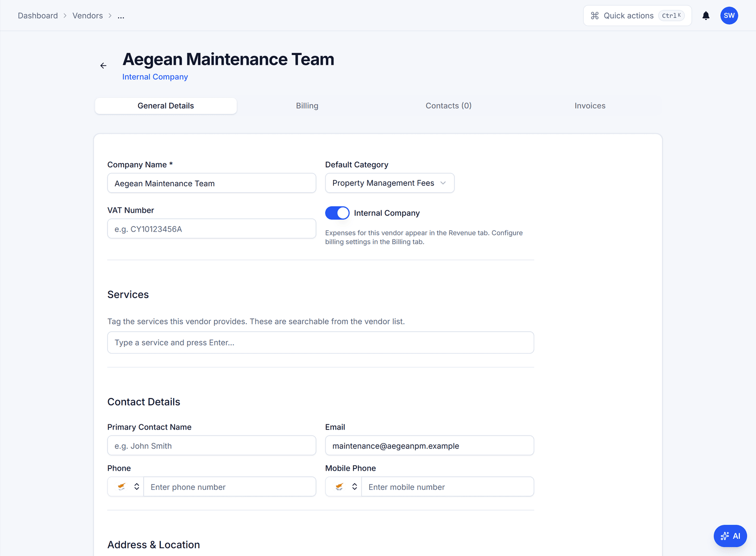Screen dimensions: 756x556
Task: Go to Dashboard breadcrumb
Action: tap(38, 16)
